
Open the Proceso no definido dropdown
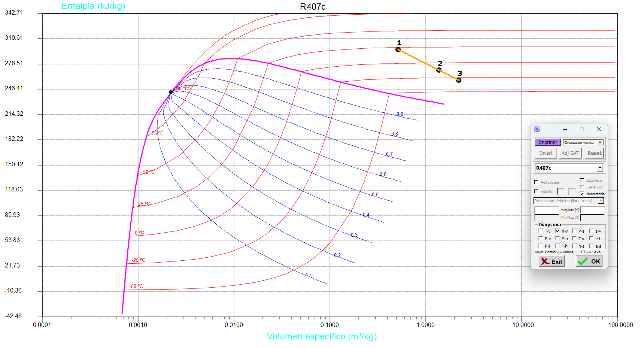(x=601, y=201)
